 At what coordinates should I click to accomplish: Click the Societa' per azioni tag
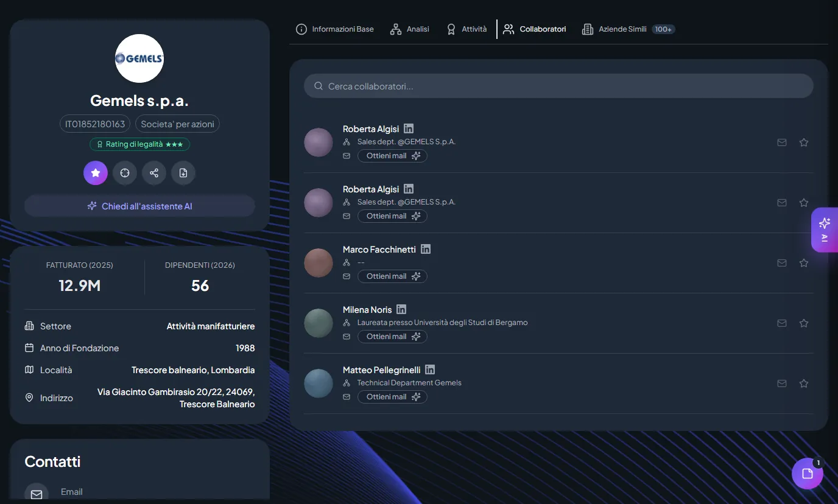point(177,124)
